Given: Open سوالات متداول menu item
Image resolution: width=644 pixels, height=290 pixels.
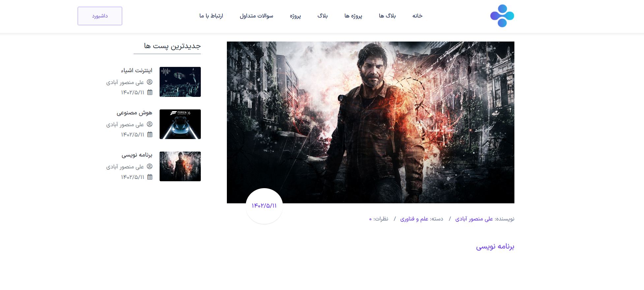Looking at the screenshot, I should click(256, 16).
